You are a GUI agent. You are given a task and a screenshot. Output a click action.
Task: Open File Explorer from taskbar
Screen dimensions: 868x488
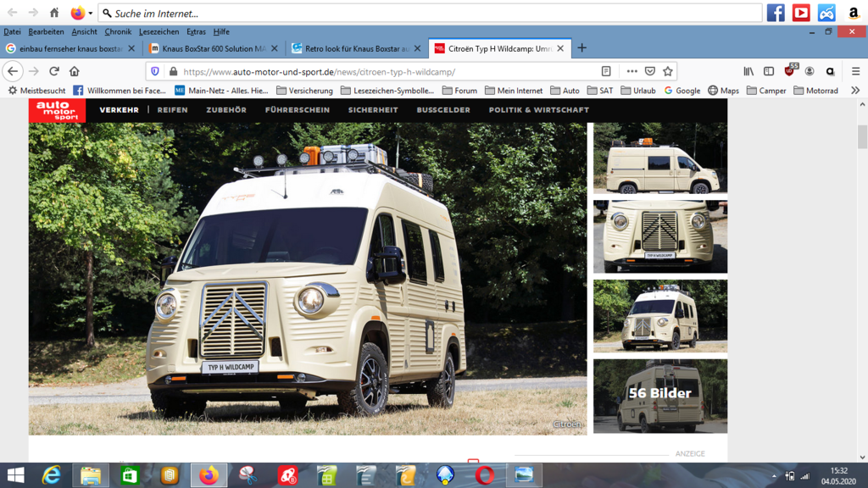pyautogui.click(x=90, y=475)
